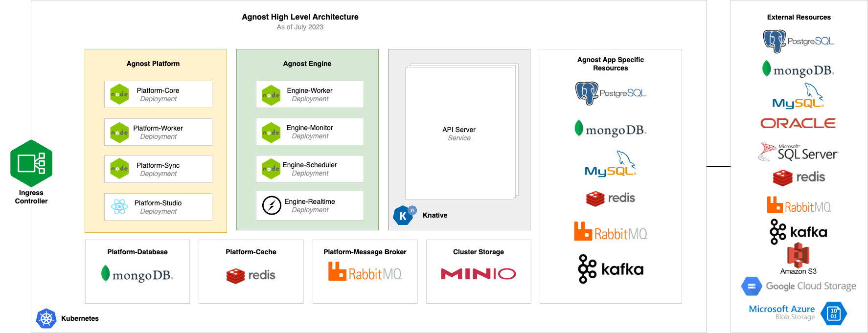Select the Platform-Worker Deployment box

point(158,132)
